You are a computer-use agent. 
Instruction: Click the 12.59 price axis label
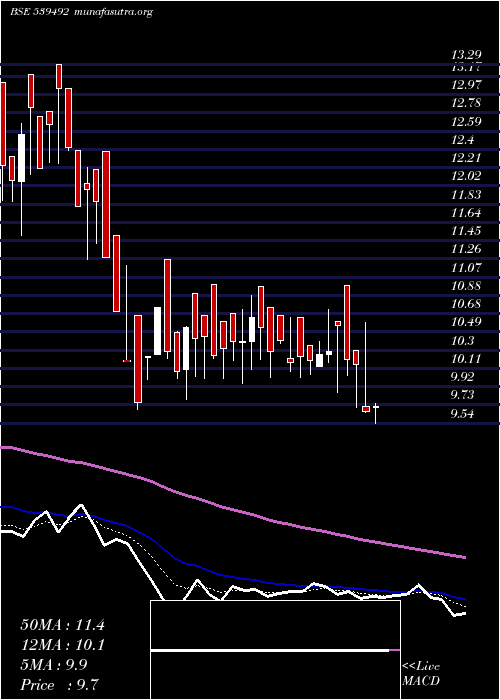(466, 121)
